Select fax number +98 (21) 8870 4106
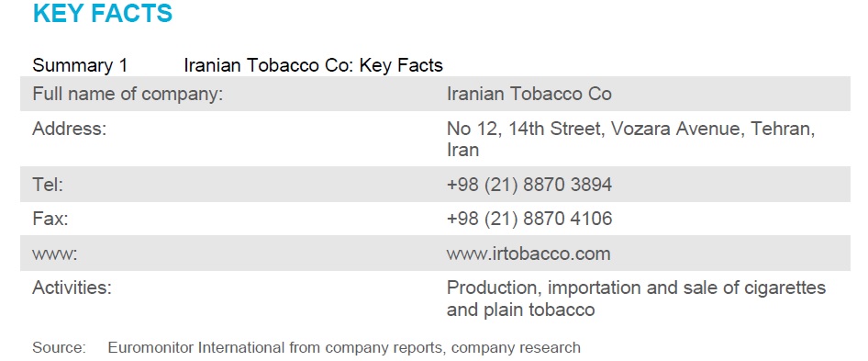868x361 pixels. pyautogui.click(x=529, y=219)
